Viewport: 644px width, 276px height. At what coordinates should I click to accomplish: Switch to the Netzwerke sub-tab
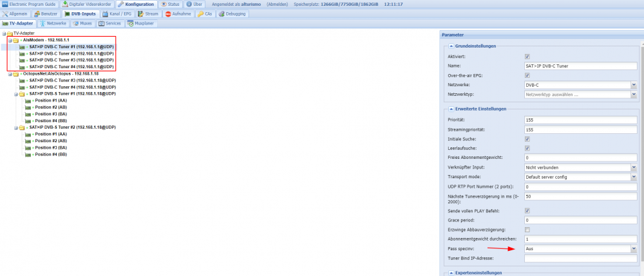(53, 23)
